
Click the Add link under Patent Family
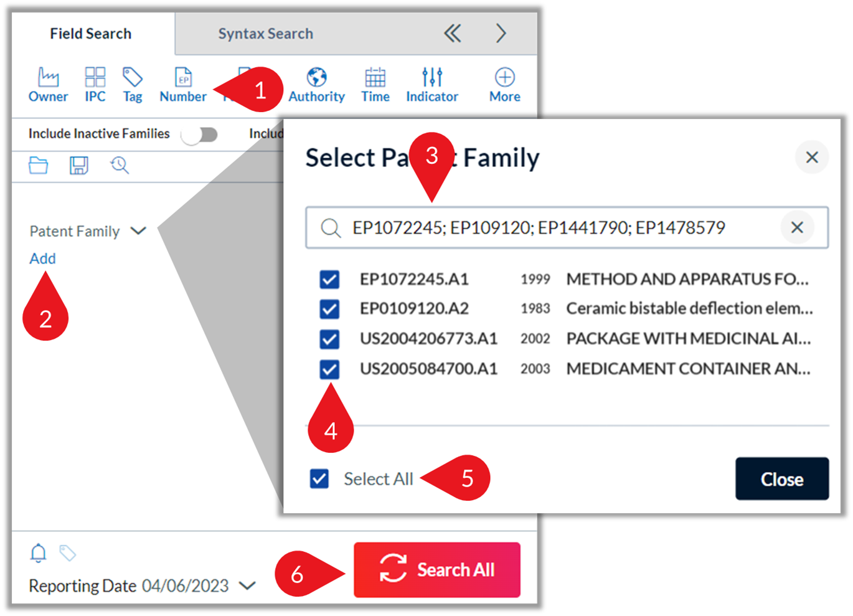(42, 258)
